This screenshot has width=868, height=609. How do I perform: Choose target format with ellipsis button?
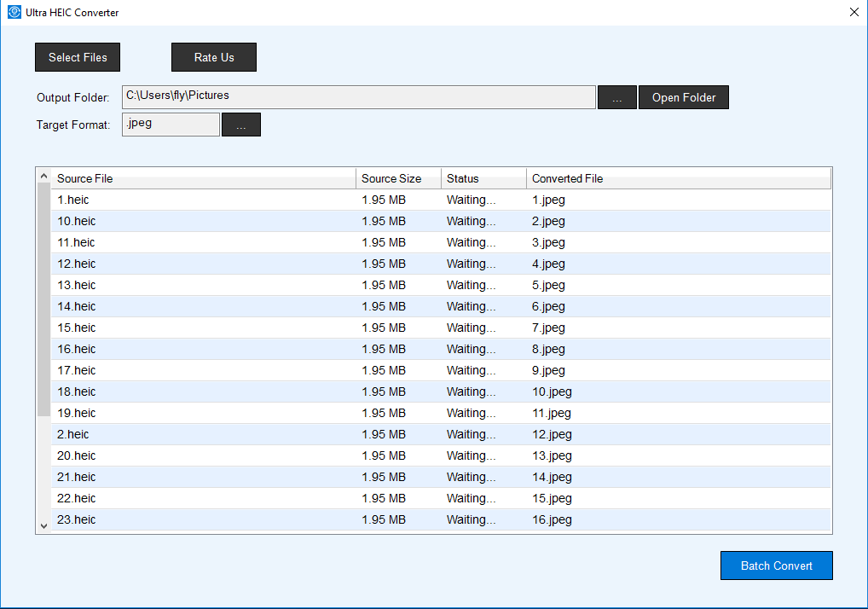click(x=240, y=125)
